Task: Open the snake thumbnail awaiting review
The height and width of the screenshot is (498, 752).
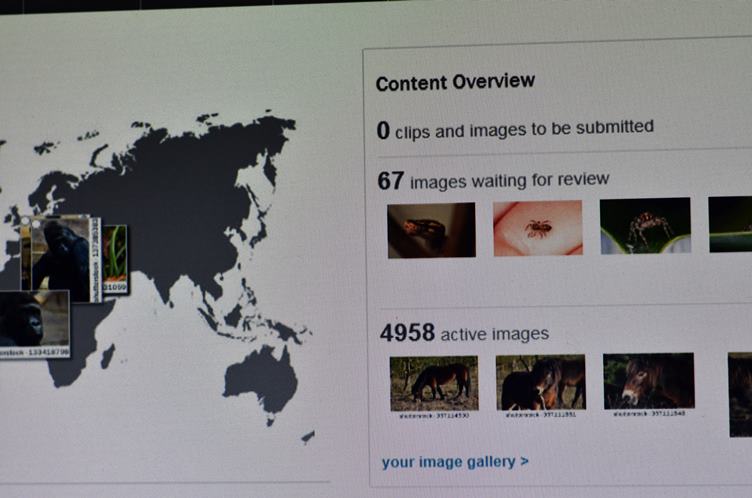Action: point(432,230)
